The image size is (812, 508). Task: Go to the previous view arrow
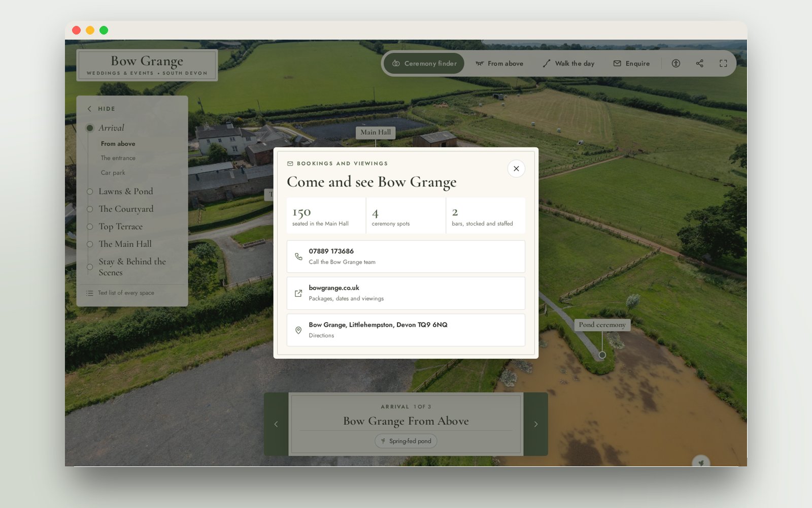pos(276,424)
